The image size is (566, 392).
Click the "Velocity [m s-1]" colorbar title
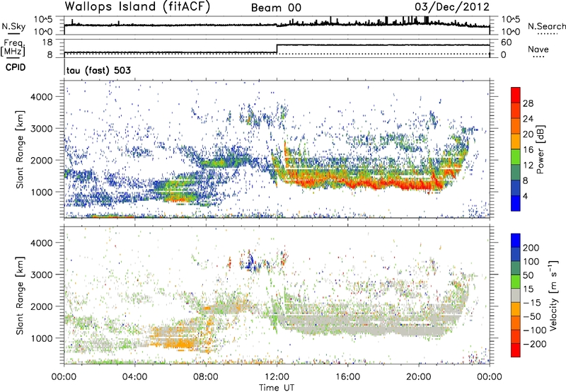pos(553,295)
